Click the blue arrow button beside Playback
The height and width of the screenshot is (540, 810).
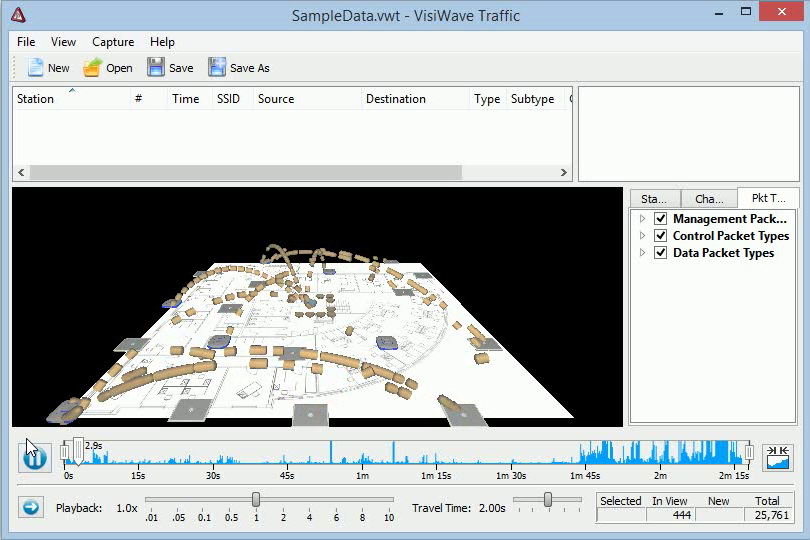pyautogui.click(x=30, y=507)
